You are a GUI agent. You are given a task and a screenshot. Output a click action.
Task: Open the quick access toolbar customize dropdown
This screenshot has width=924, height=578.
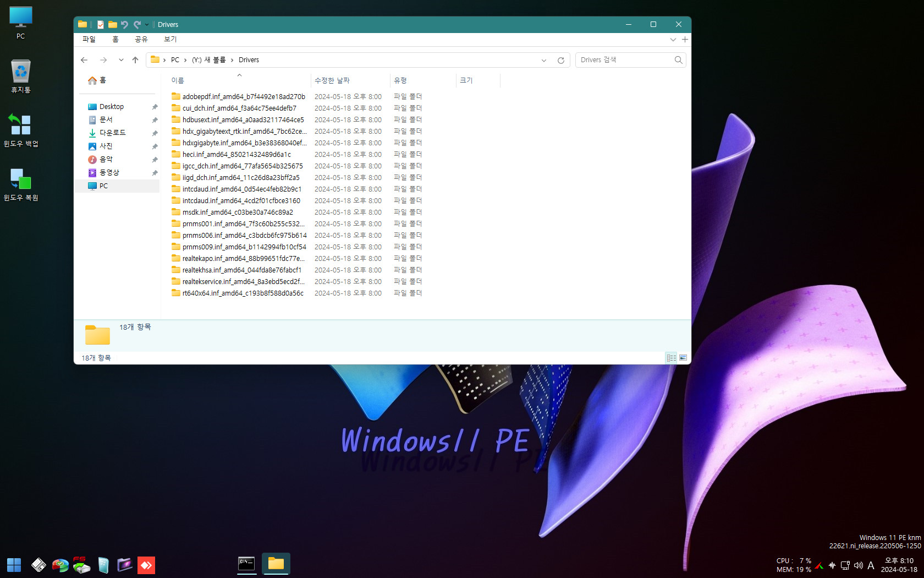(x=147, y=24)
